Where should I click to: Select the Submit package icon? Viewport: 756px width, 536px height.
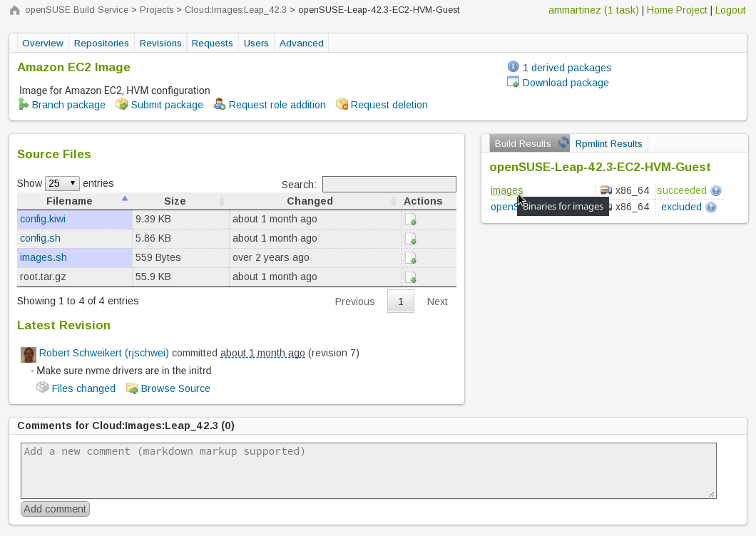tap(121, 105)
